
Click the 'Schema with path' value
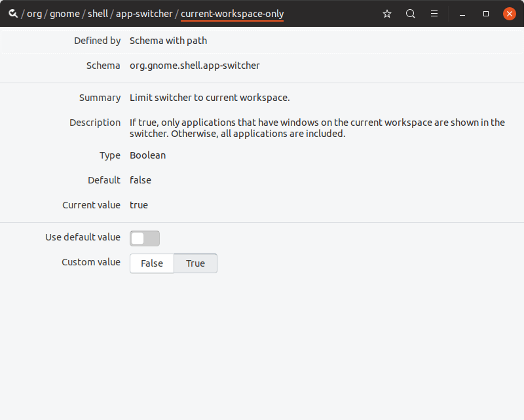tap(168, 41)
